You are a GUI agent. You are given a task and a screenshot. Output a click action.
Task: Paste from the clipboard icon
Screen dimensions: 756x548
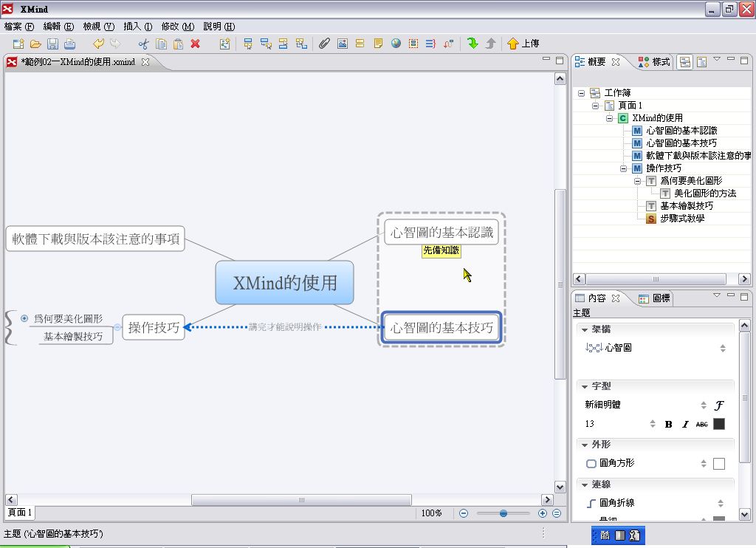click(178, 44)
